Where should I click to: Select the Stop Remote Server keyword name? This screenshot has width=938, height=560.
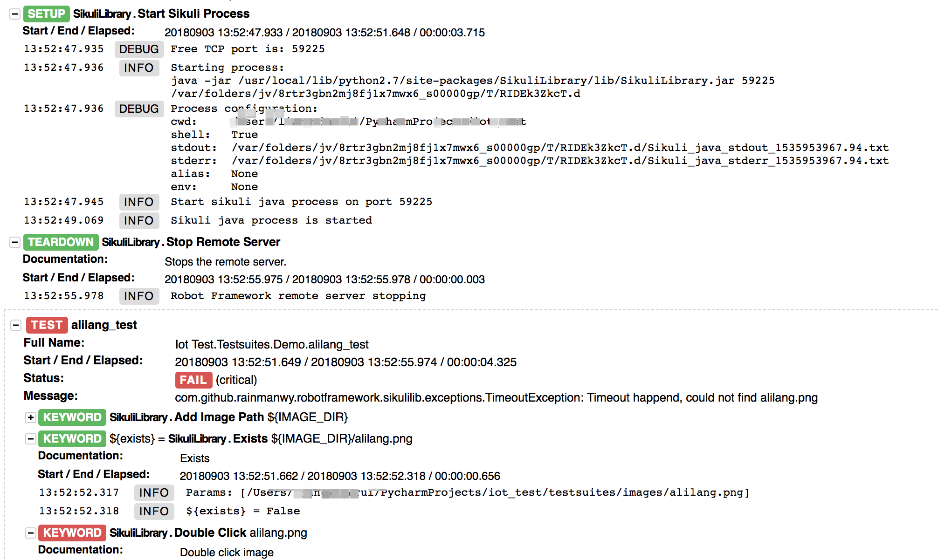223,242
